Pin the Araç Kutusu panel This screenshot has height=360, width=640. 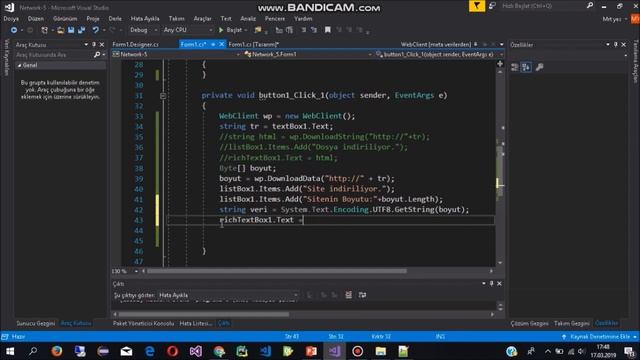pos(94,44)
